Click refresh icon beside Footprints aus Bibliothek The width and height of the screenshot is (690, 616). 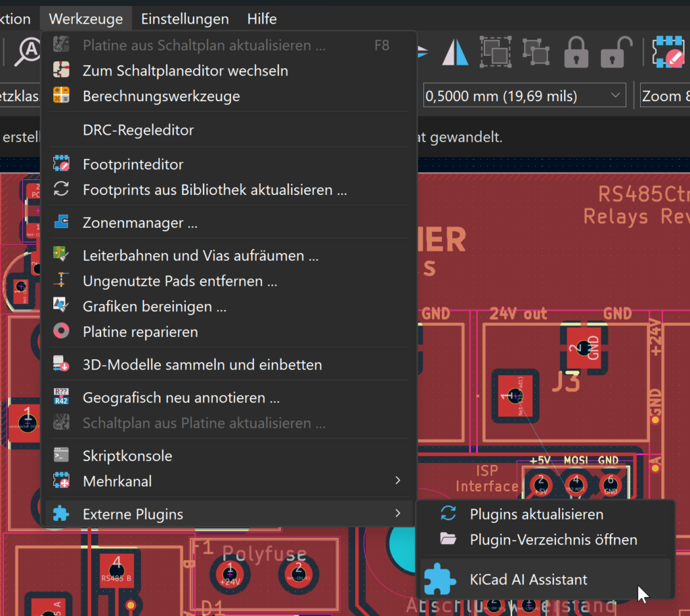point(61,189)
